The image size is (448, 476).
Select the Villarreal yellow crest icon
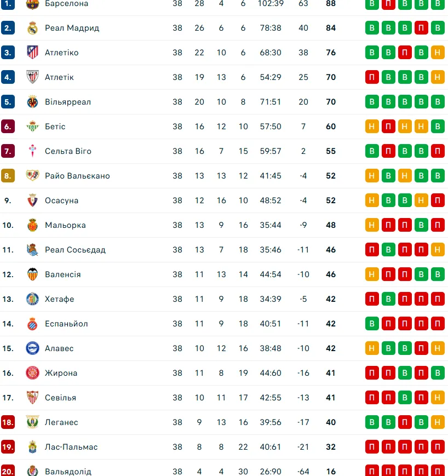click(x=32, y=102)
